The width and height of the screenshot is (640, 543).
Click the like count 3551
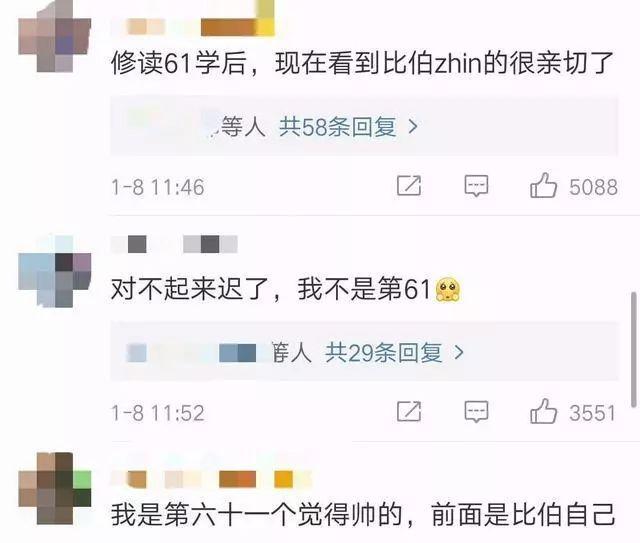click(592, 413)
